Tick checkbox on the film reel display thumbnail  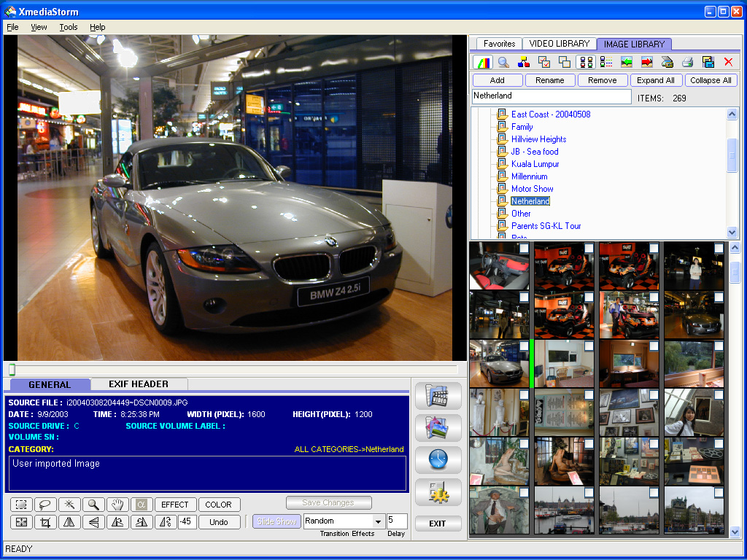coord(719,444)
